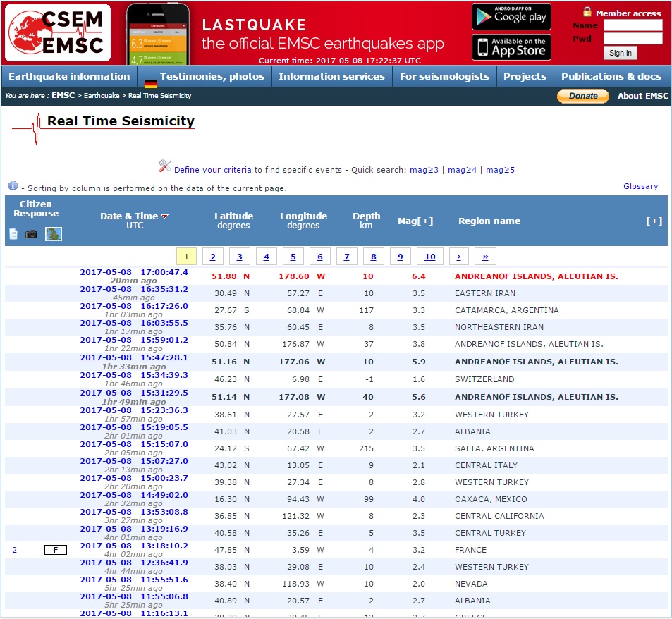
Task: Focus the Pwd password field
Action: [x=633, y=39]
